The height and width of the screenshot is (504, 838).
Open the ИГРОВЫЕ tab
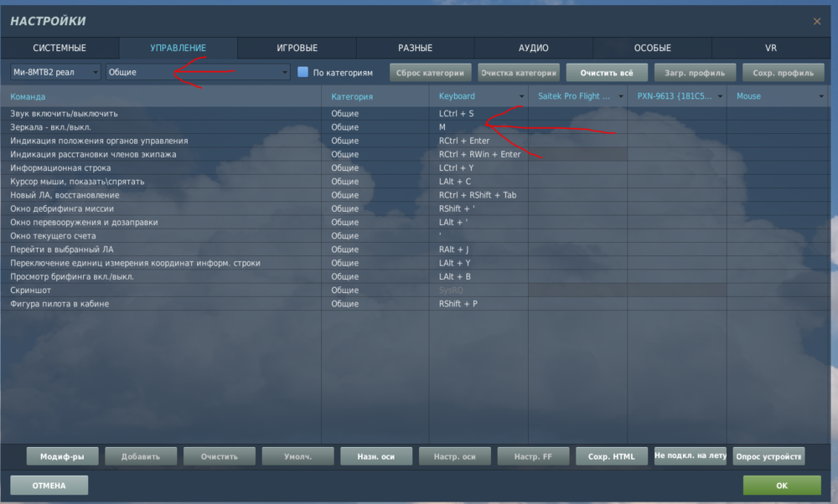pos(297,48)
